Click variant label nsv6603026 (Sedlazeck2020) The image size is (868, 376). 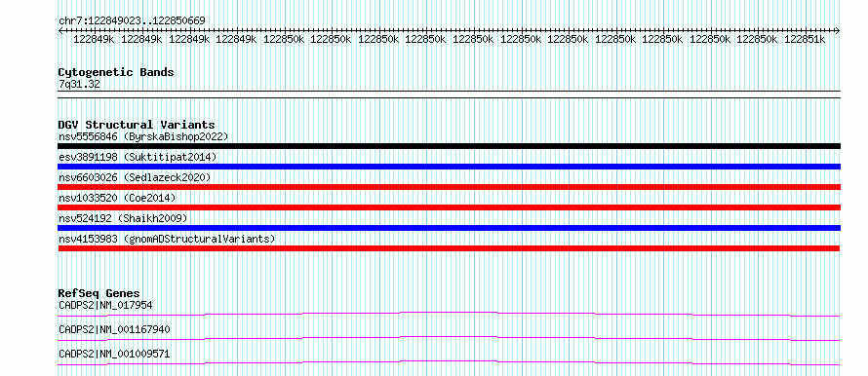pyautogui.click(x=135, y=177)
